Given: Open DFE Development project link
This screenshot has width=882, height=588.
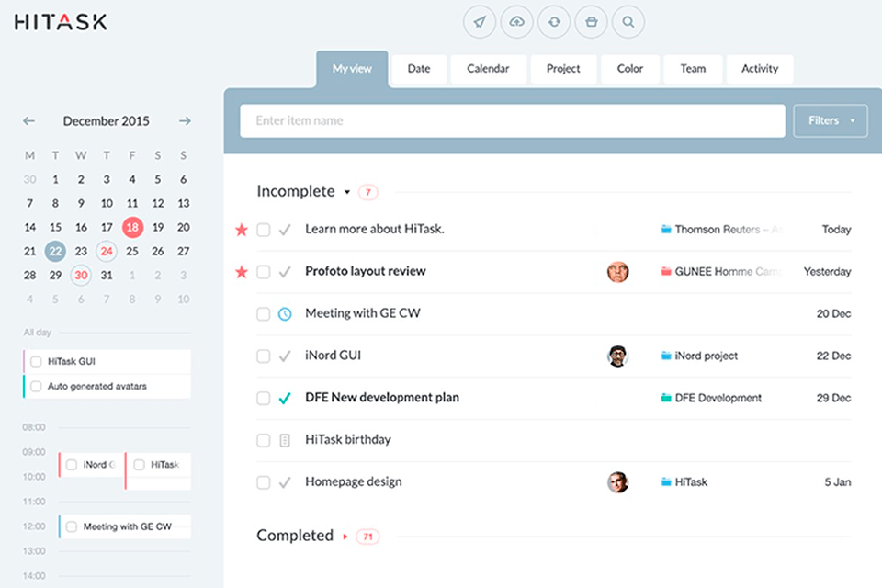Looking at the screenshot, I should point(718,398).
